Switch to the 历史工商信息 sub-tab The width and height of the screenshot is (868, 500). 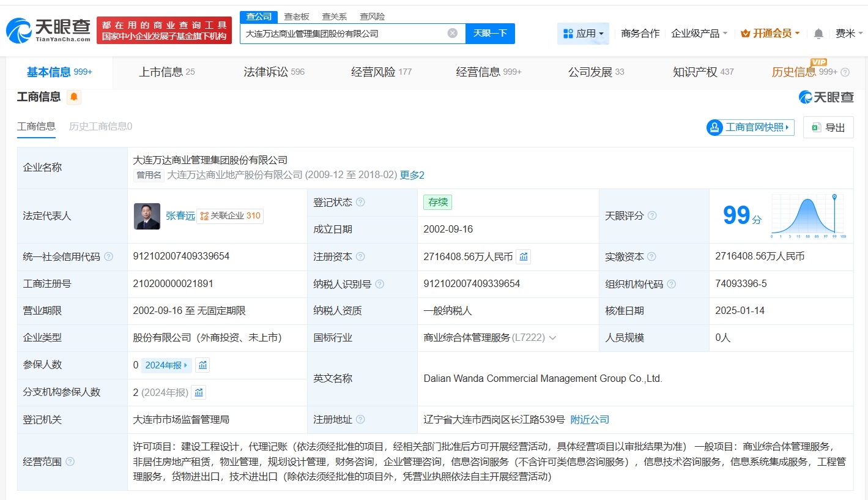click(100, 127)
